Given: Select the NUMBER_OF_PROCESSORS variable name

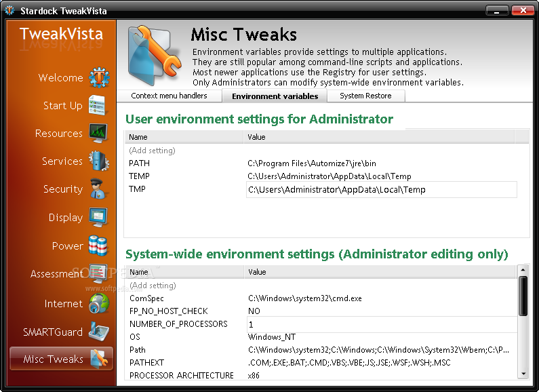Looking at the screenshot, I should tap(178, 324).
